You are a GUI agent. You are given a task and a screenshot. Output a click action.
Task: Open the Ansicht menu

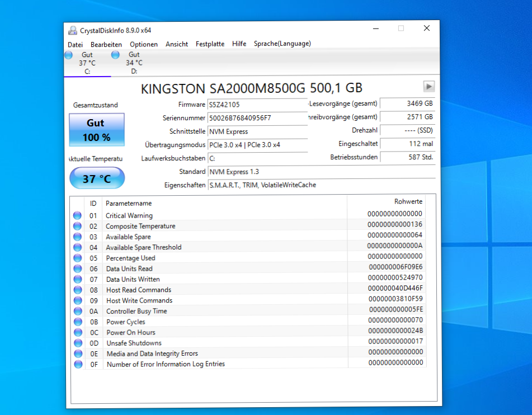coord(177,44)
